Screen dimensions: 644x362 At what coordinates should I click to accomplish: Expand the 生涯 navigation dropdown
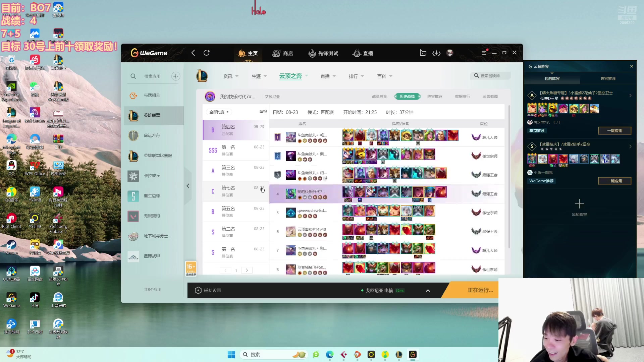tap(258, 76)
